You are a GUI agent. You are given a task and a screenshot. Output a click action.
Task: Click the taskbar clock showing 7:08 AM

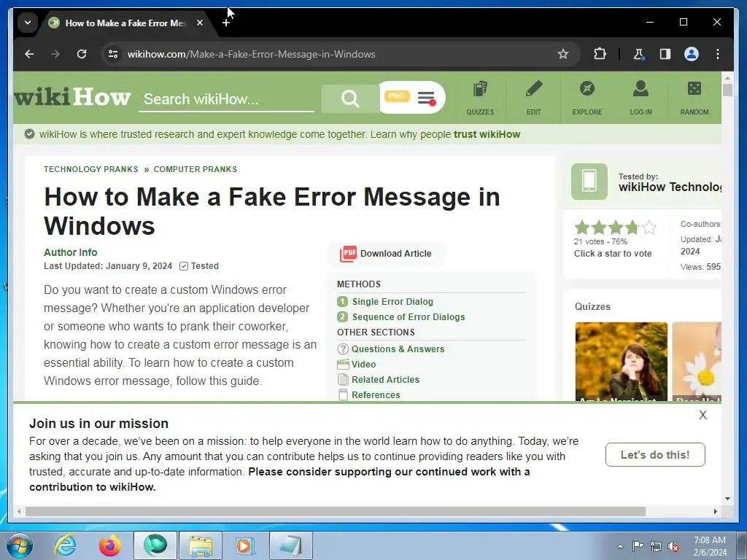tap(710, 546)
